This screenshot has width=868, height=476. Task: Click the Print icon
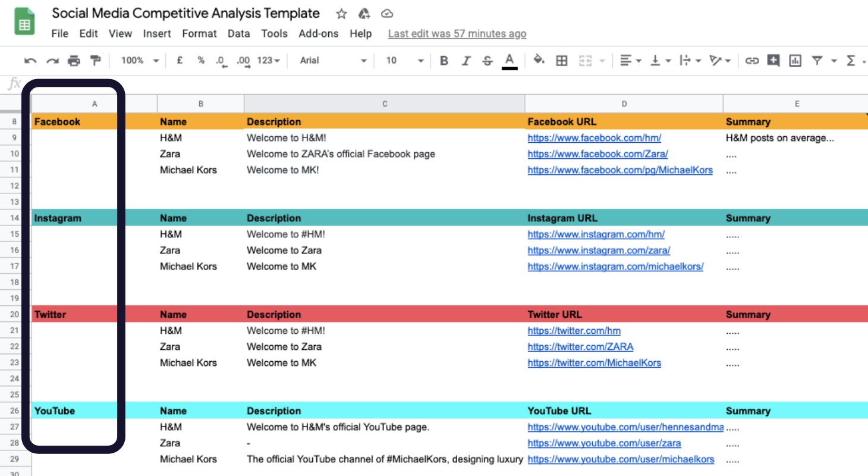coord(74,61)
